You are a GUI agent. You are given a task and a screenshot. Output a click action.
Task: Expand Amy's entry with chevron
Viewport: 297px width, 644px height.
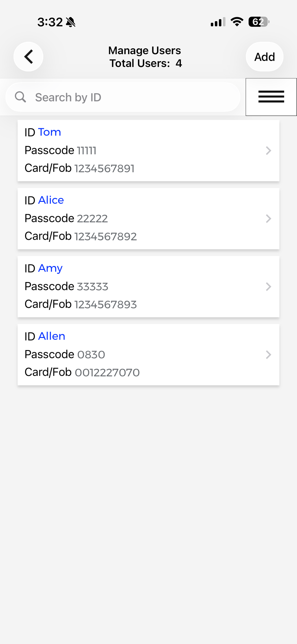[x=268, y=287]
